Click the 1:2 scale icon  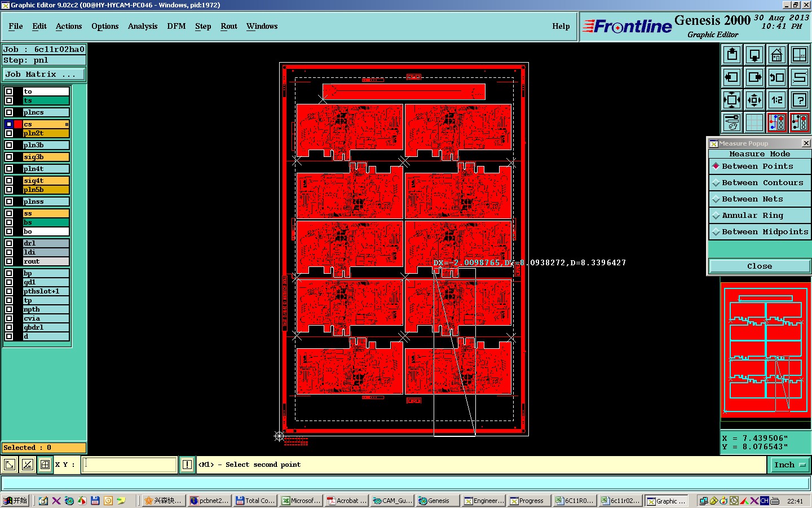777,100
